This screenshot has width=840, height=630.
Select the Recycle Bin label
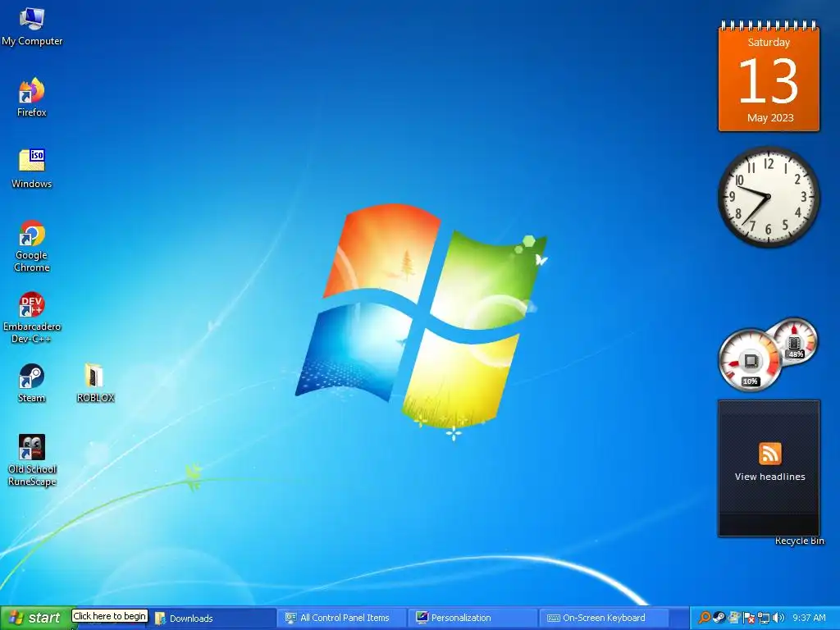point(799,541)
